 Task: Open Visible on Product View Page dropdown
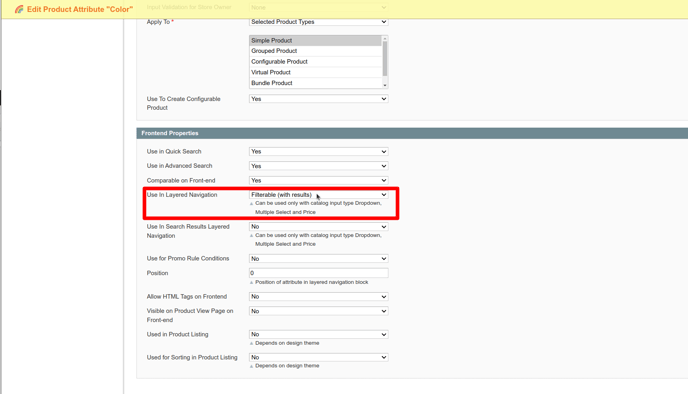coord(319,311)
